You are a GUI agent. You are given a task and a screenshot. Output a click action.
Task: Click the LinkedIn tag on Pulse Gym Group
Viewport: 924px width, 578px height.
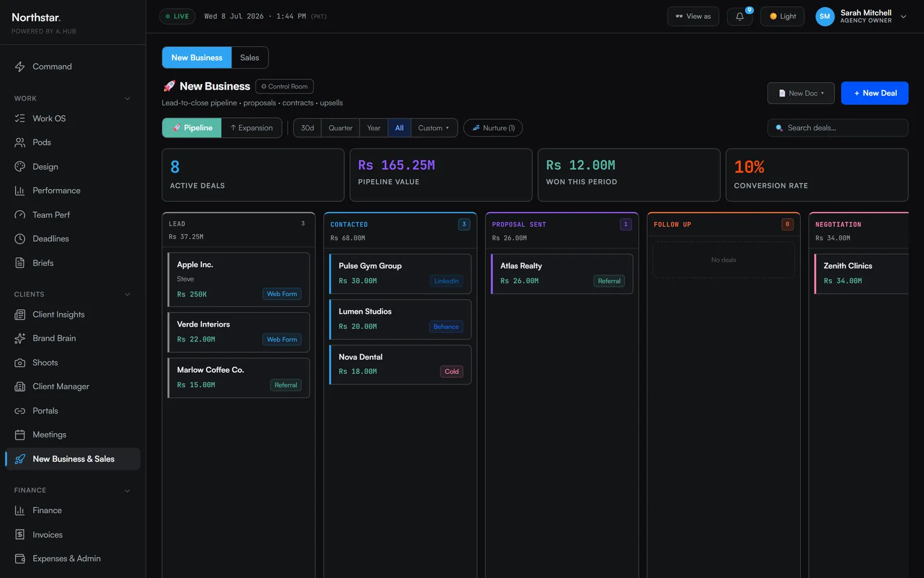point(446,281)
